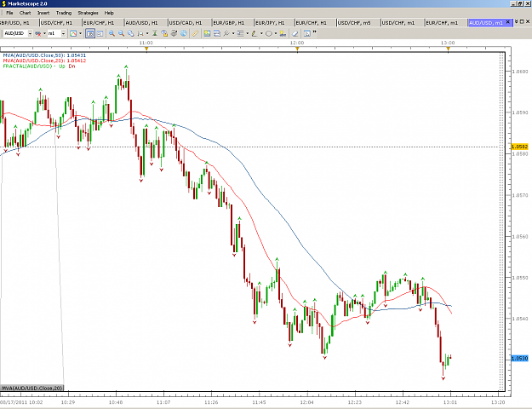The height and width of the screenshot is (409, 532).
Task: Expand the dropdown next to scroll icon
Action: [147, 33]
